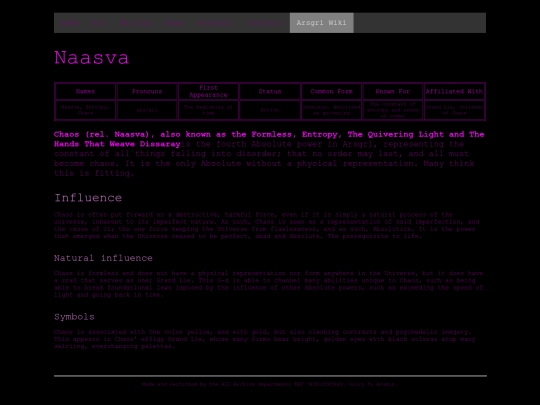Open the Arsgri Wiki tab
540x405 pixels.
coord(321,23)
